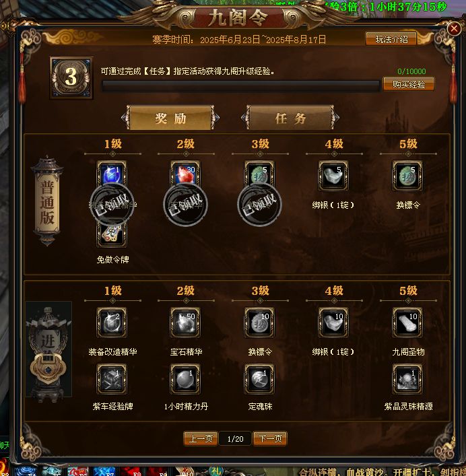Select premium level 4 绑银 icon showing 10
The height and width of the screenshot is (476, 466).
pyautogui.click(x=333, y=322)
